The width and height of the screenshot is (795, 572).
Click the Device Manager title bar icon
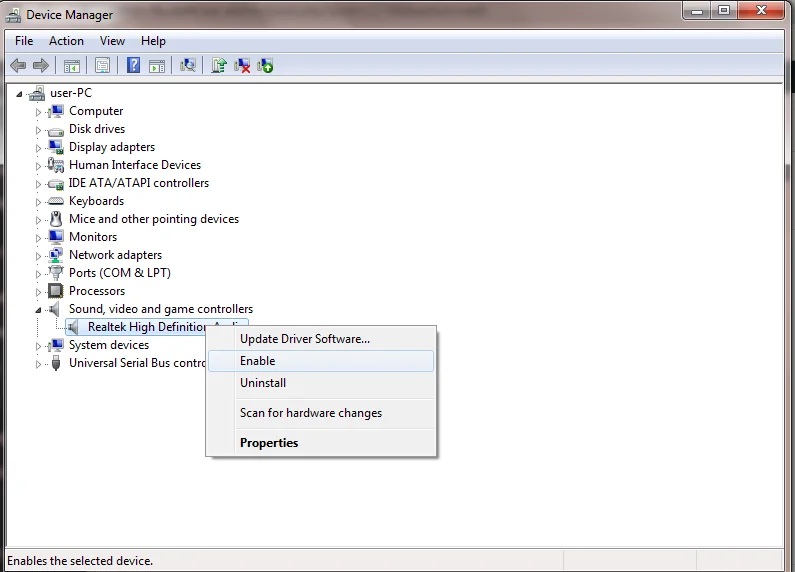tap(13, 15)
